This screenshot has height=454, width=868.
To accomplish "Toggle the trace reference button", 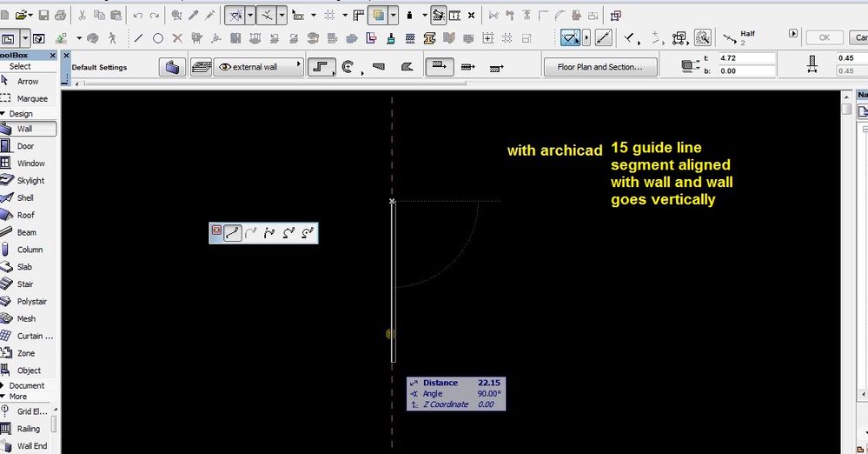I will (x=379, y=16).
